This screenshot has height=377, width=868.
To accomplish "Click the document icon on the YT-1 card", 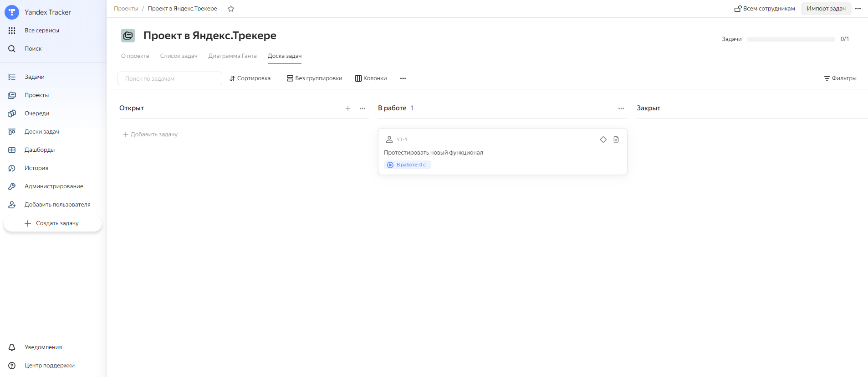I will point(616,139).
